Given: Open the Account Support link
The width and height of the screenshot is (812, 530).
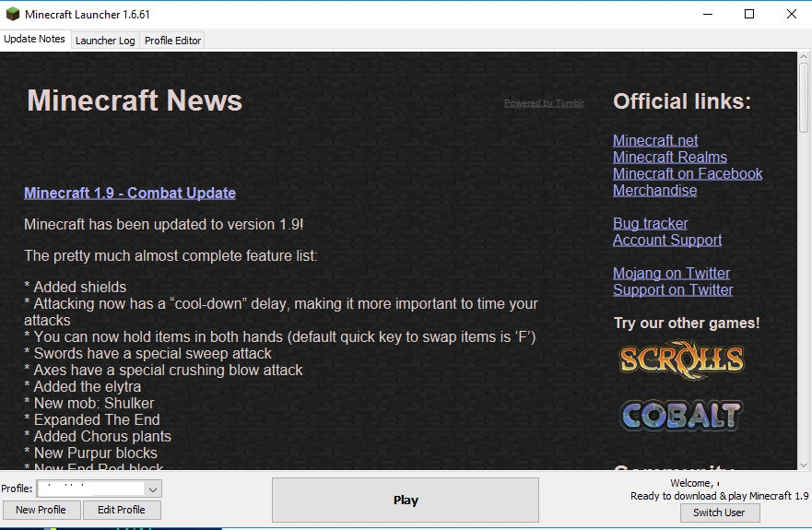Looking at the screenshot, I should tap(667, 240).
